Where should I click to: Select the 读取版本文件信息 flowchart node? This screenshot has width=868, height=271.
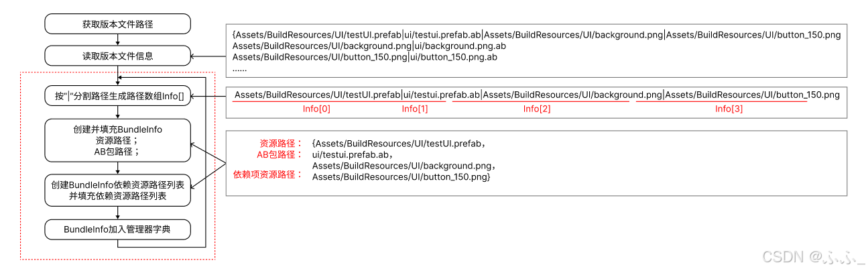coord(118,56)
